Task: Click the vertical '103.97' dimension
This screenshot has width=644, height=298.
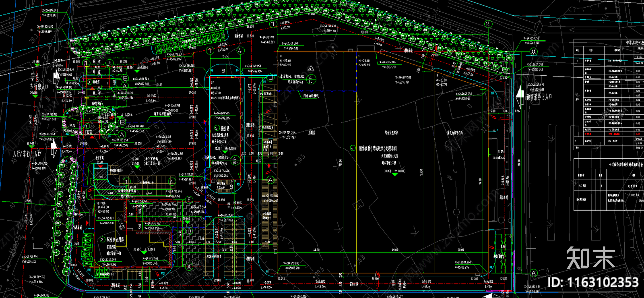Action: point(421,172)
